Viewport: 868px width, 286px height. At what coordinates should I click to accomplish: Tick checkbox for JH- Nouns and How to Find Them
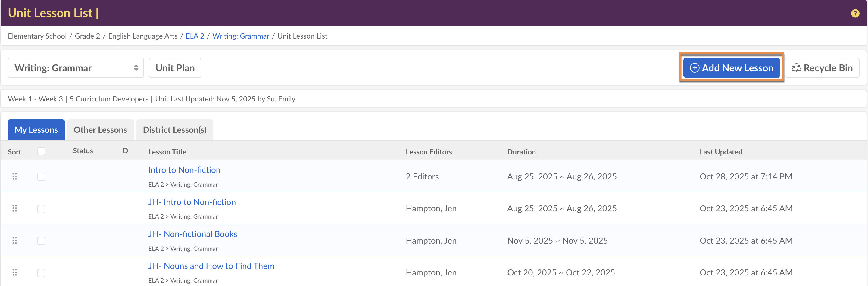click(x=41, y=272)
